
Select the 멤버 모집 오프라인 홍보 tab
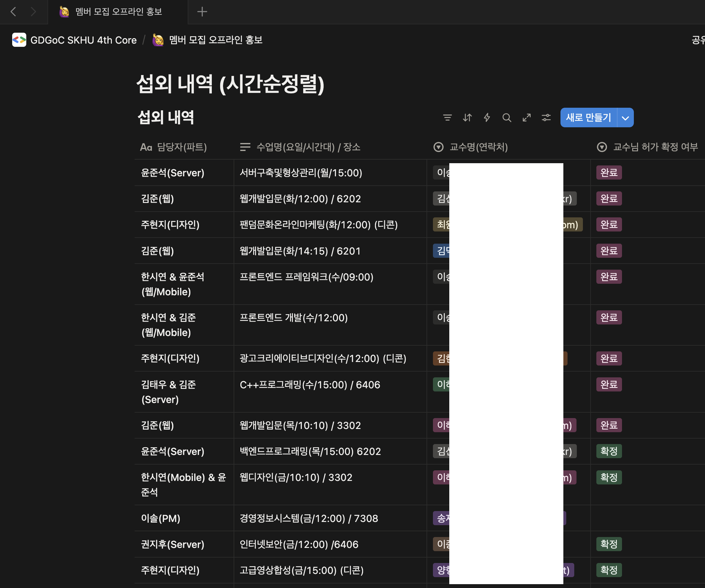[118, 12]
